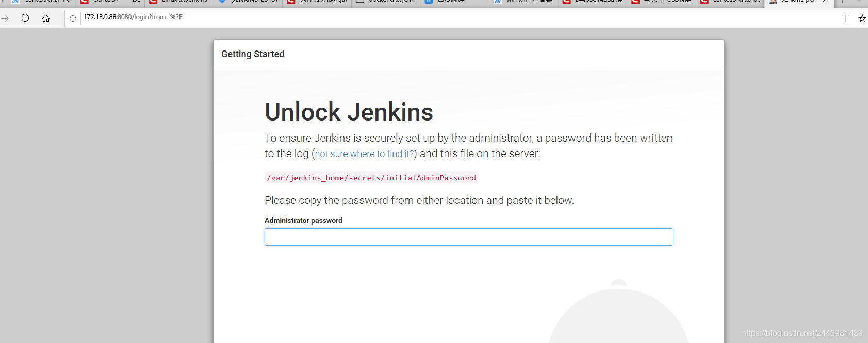Screen dimensions: 868x343
Task: Open the 'not sure where to find it?' link
Action: [365, 153]
